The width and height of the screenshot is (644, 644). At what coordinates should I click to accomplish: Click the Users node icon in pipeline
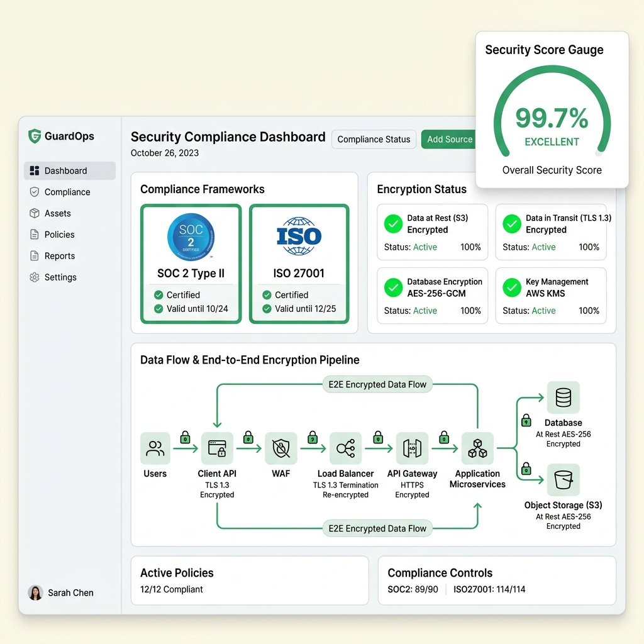pos(155,448)
